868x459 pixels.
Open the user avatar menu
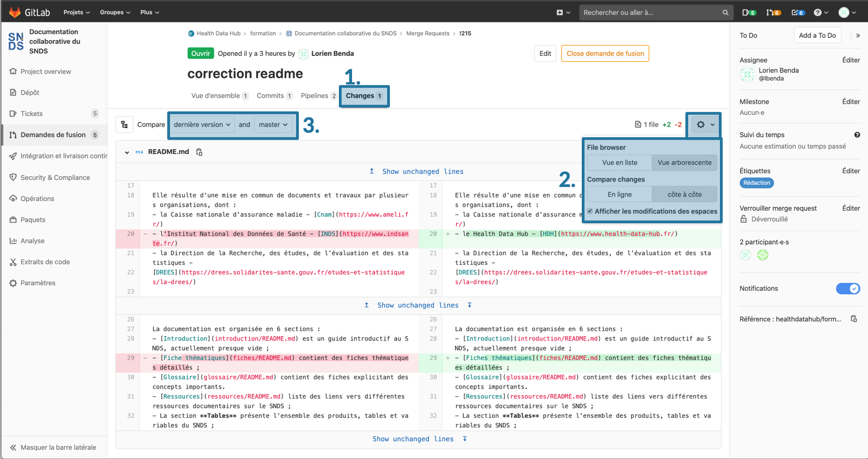[847, 13]
